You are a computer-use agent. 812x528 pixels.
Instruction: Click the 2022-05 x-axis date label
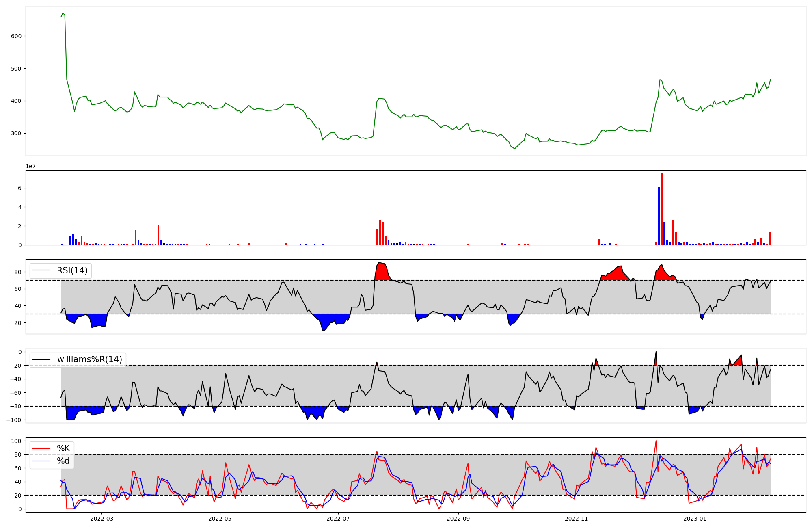coord(220,519)
